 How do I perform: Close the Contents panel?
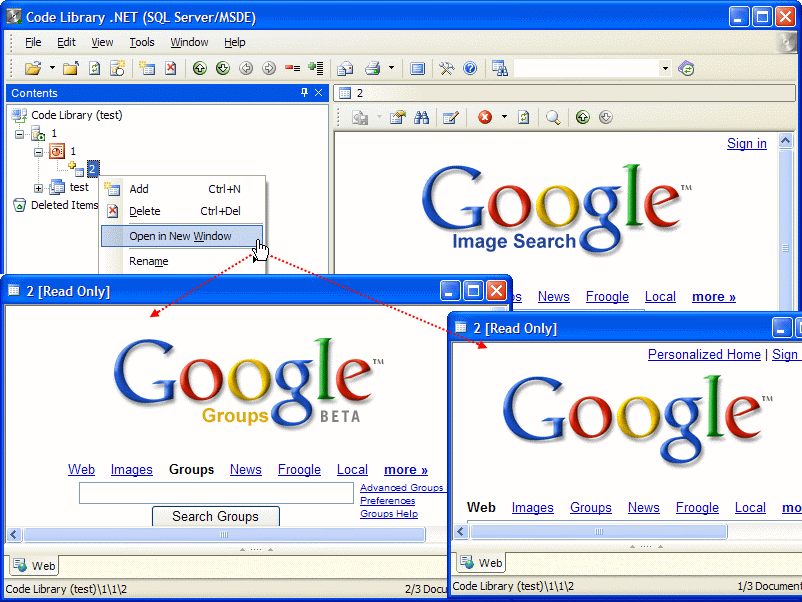pyautogui.click(x=318, y=93)
